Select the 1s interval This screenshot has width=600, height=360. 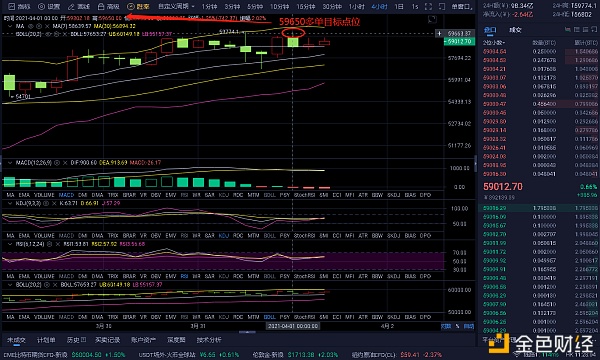point(415,7)
